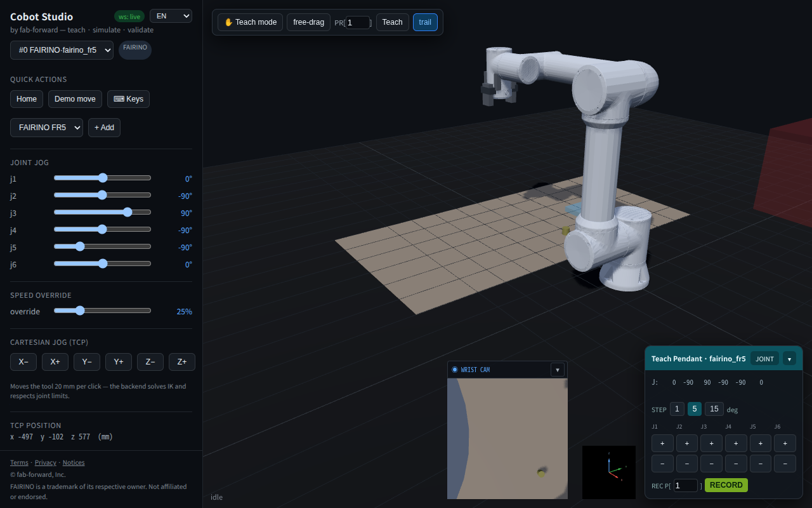The height and width of the screenshot is (508, 812).
Task: Enable Teach mode with hand icon
Action: tap(250, 22)
